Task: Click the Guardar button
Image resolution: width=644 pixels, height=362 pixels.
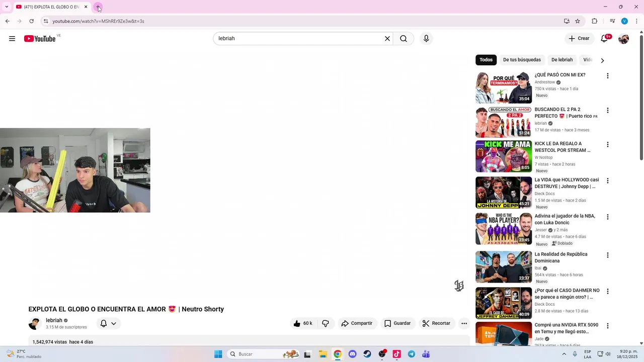Action: [397, 323]
